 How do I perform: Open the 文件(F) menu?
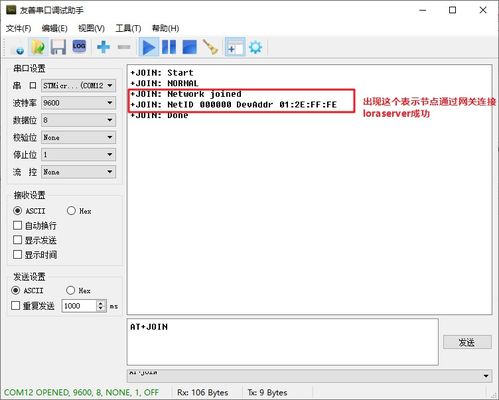click(x=19, y=28)
